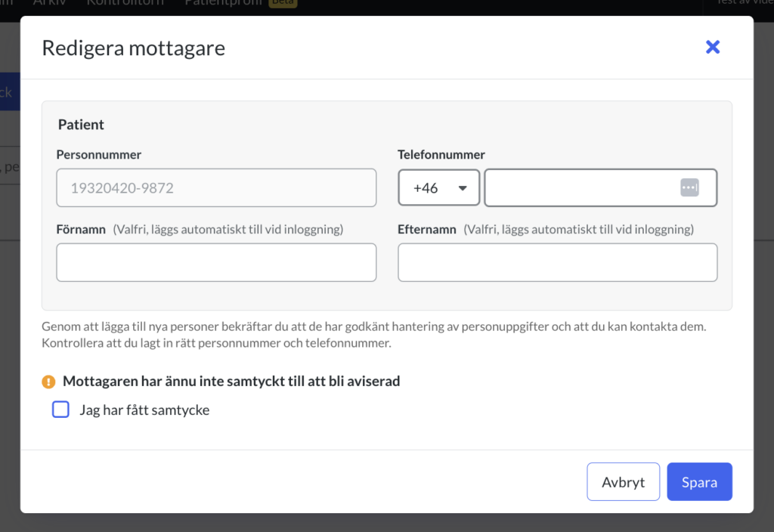Save changes with the Spara button

pyautogui.click(x=699, y=481)
